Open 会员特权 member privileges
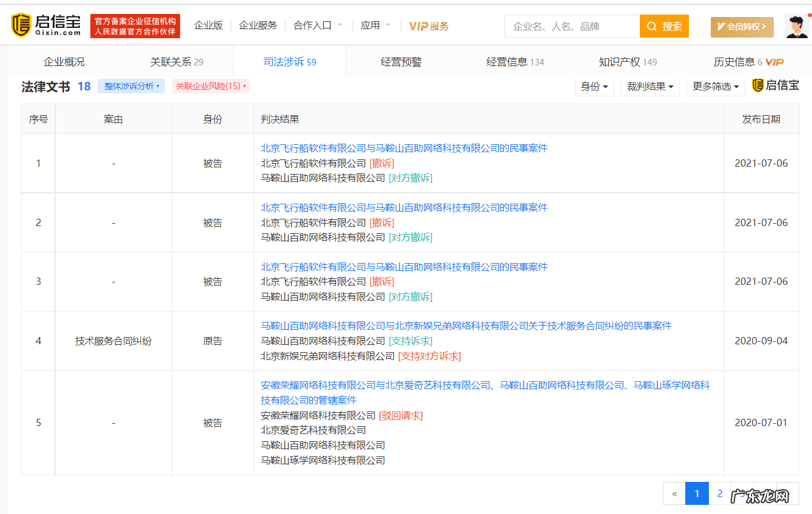Screen dimensions: 812x514 (x=741, y=27)
